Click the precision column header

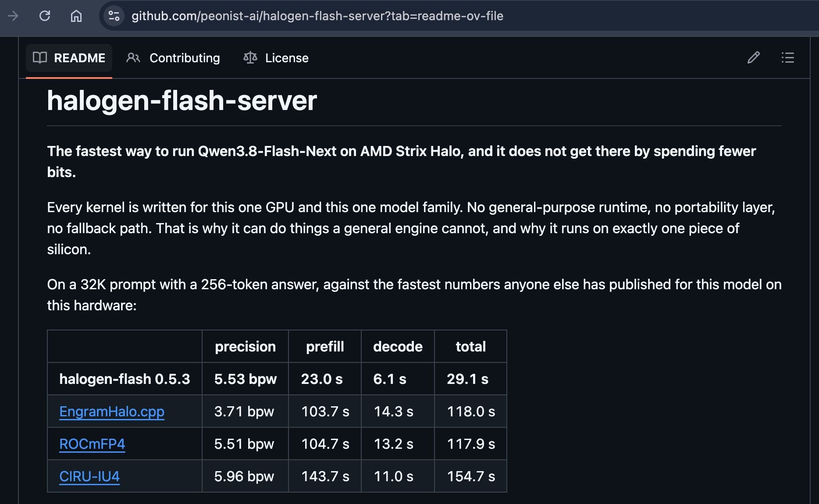pos(246,347)
